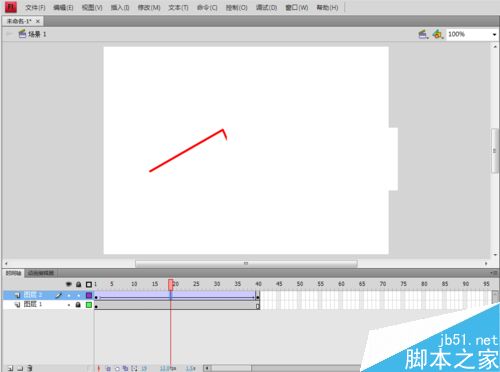Click the New Folder icon
This screenshot has width=500, height=372.
coord(20,368)
